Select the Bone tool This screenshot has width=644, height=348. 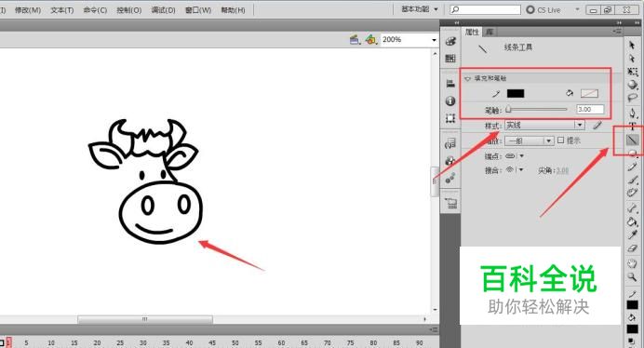(x=632, y=208)
